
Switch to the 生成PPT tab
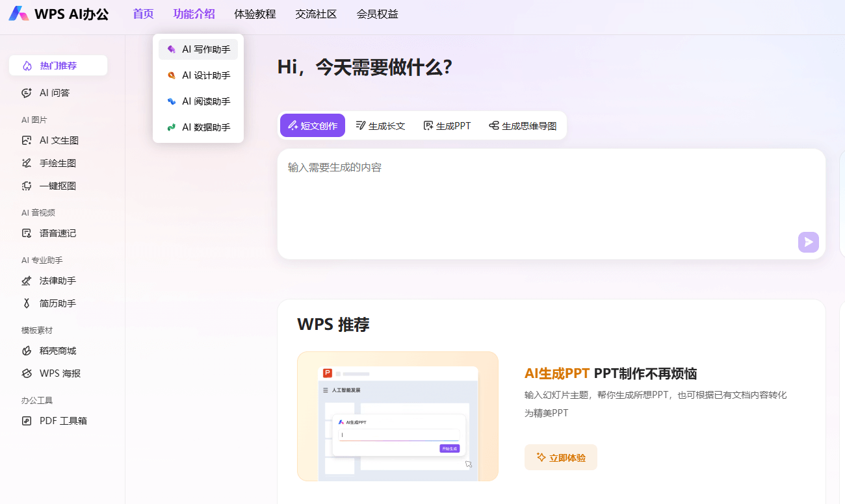click(x=447, y=125)
